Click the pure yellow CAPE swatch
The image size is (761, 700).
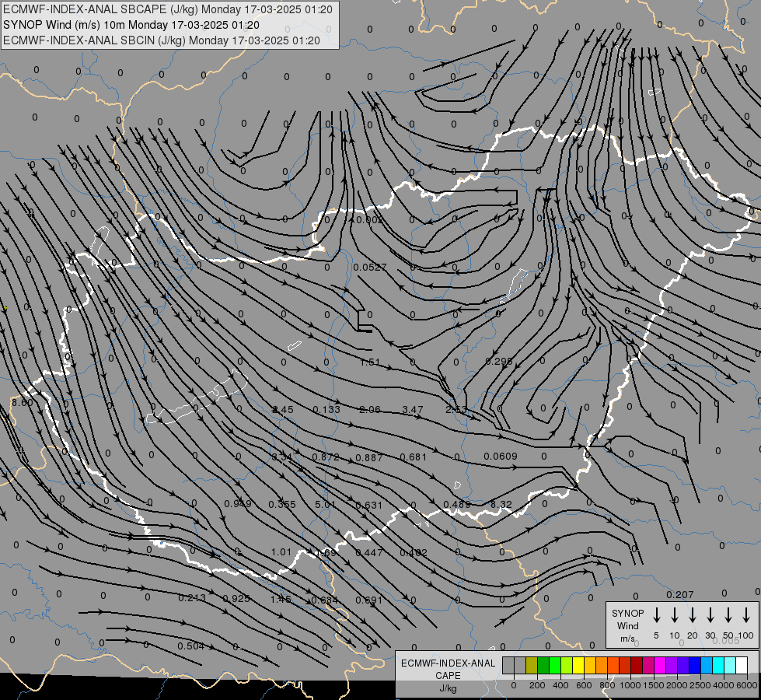pyautogui.click(x=578, y=666)
